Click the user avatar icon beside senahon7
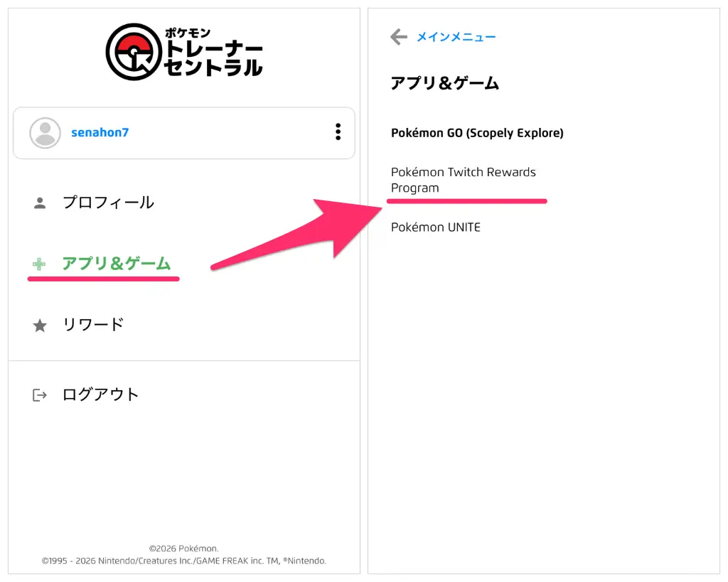 tap(45, 133)
